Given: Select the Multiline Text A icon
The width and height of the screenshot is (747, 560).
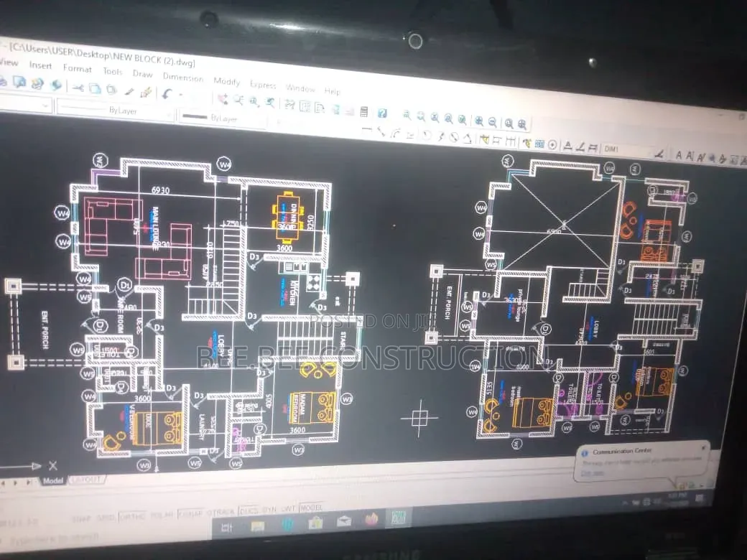Looking at the screenshot, I should 678,155.
